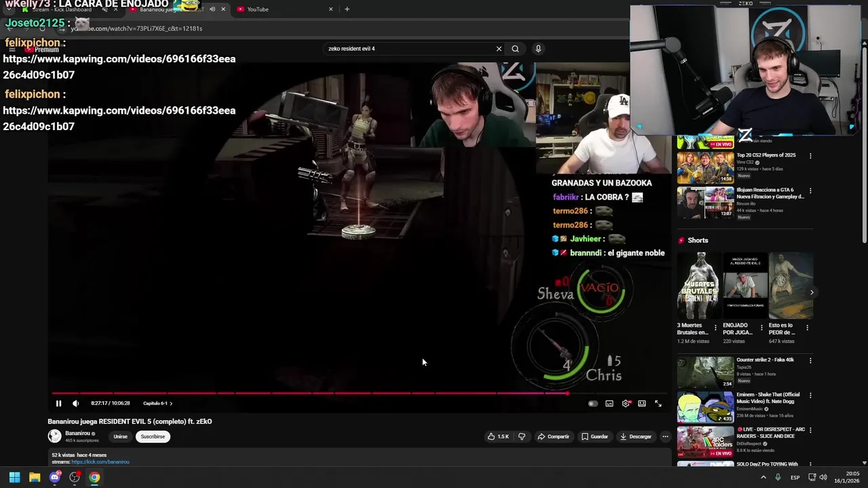Open the YouTube hamburger guide menu
Viewport: 868px width, 488px height.
12,49
